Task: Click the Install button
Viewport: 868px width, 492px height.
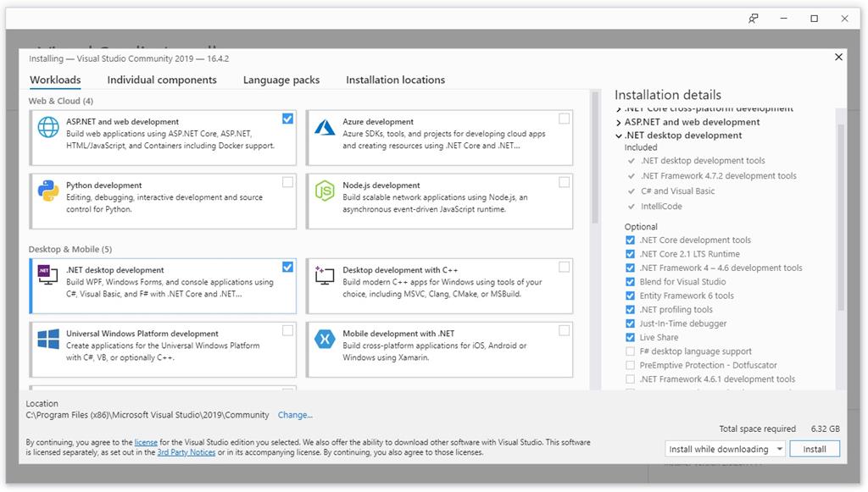Action: tap(814, 448)
